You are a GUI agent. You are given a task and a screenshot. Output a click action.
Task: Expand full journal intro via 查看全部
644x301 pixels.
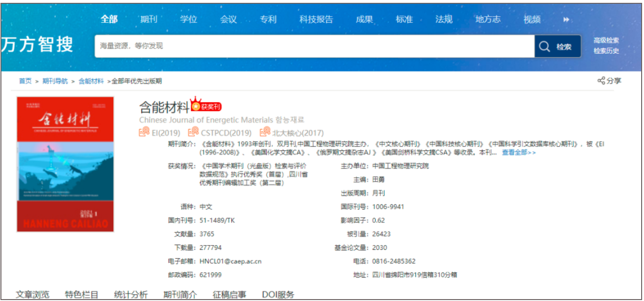(519, 153)
